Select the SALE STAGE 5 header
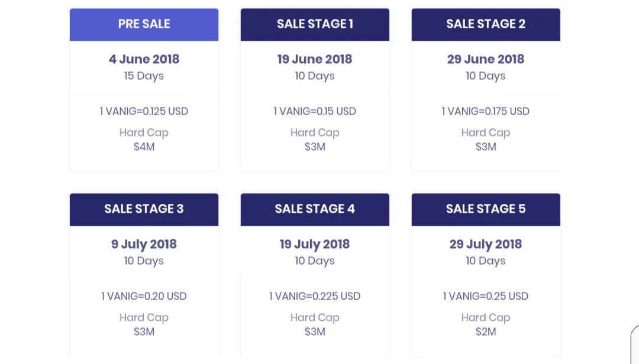 [486, 209]
